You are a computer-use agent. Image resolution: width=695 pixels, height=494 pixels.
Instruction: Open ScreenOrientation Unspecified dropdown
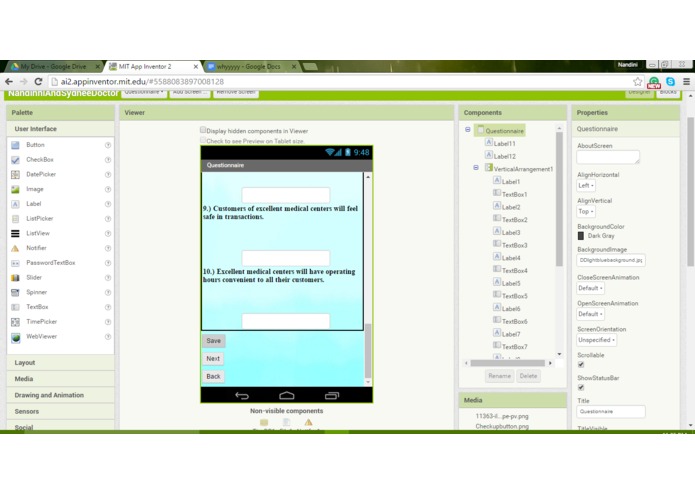[597, 340]
